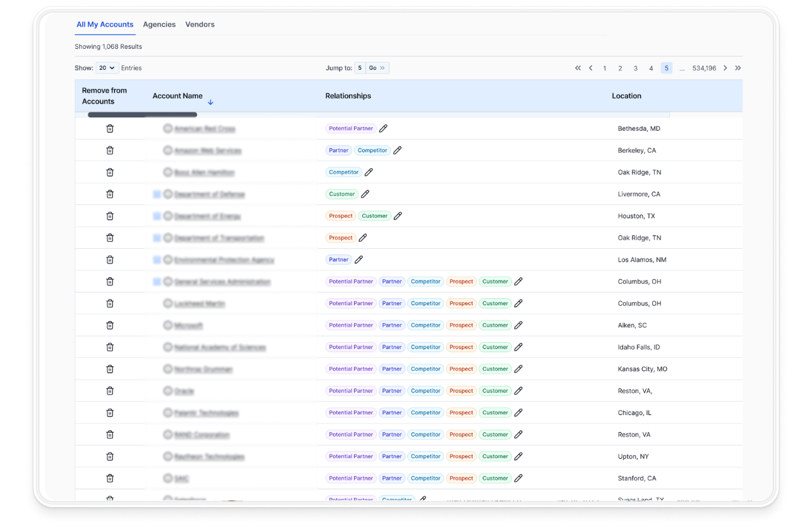Jump to the first page of results

578,68
